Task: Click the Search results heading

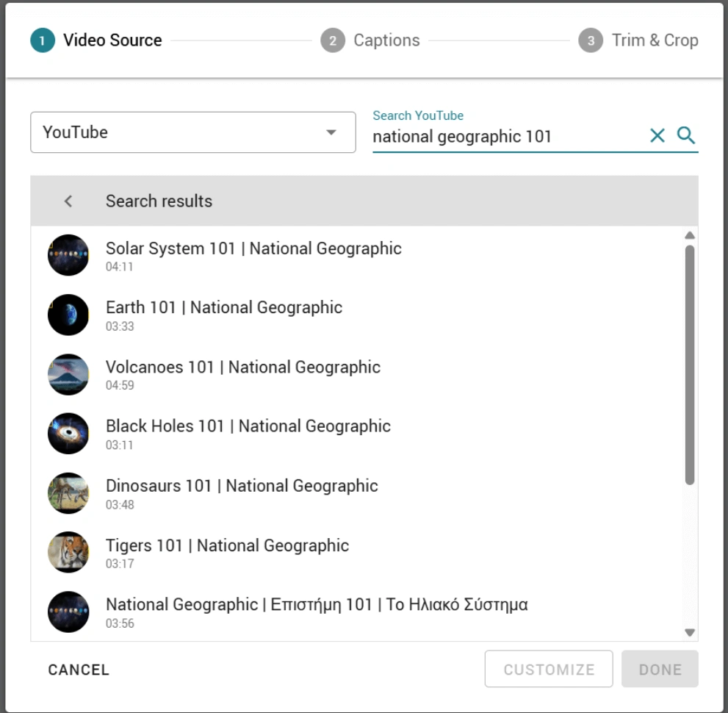Action: [159, 201]
